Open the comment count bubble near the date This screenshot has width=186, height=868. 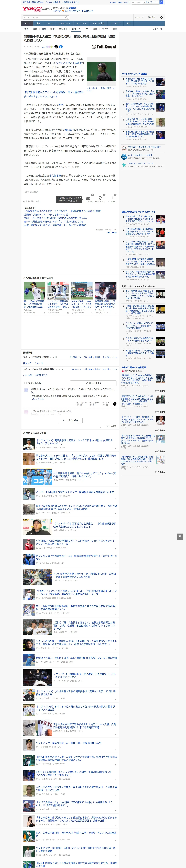[x=44, y=47]
